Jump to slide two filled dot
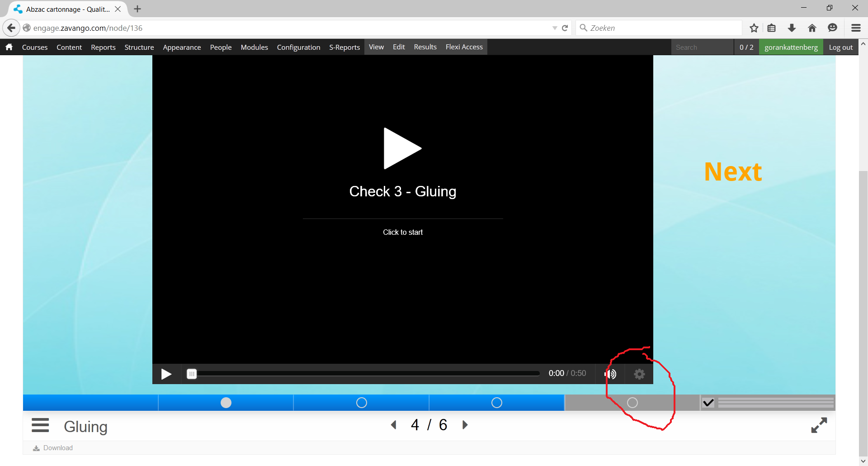This screenshot has width=868, height=466. [226, 403]
